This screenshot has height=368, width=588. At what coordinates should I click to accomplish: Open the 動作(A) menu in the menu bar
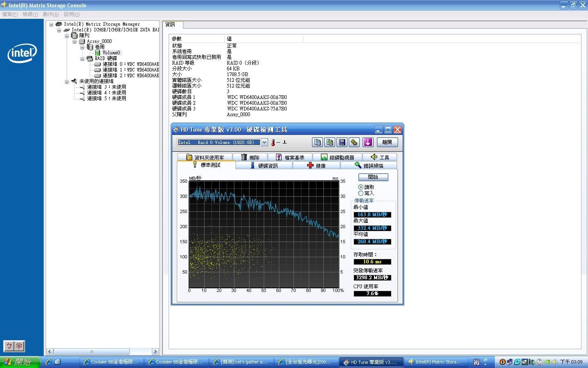coord(51,14)
